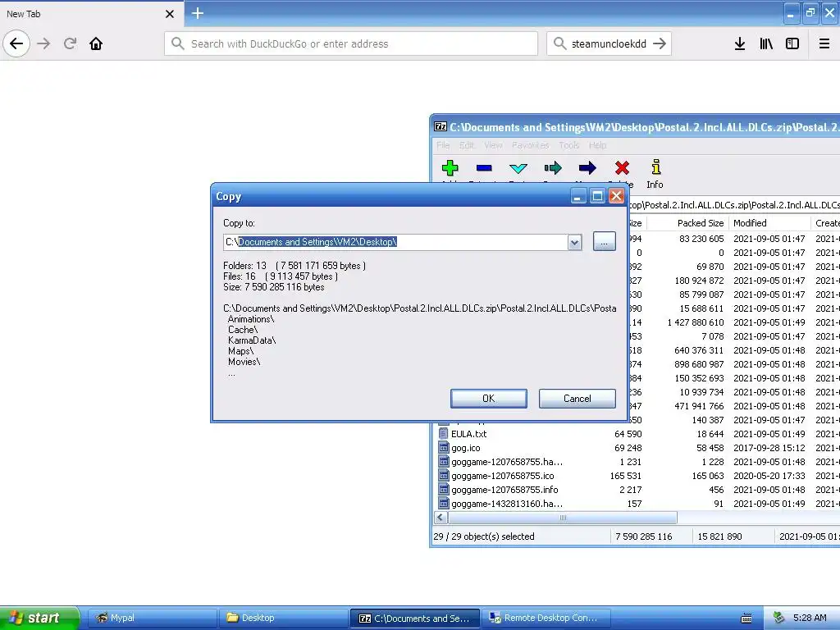Click the tray icon beside the clock
Image resolution: width=840 pixels, height=630 pixels.
click(x=779, y=618)
